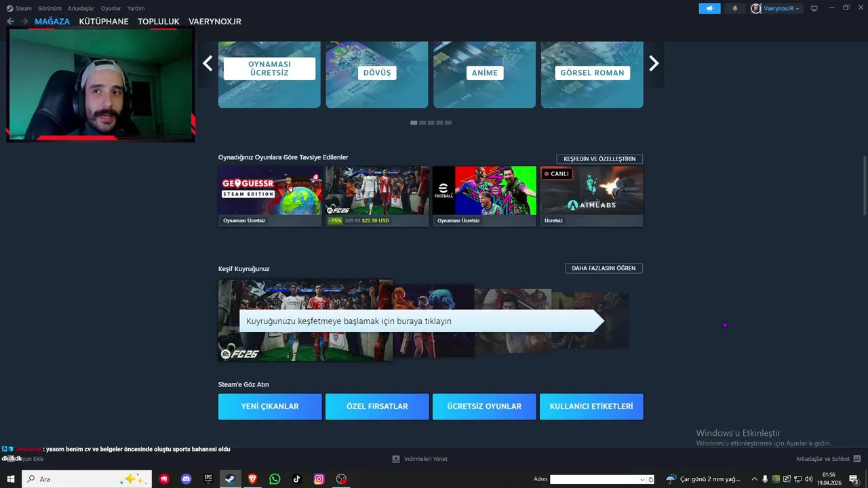Click the taskbar Adres input field
Screen dimensions: 868x488
click(594, 479)
